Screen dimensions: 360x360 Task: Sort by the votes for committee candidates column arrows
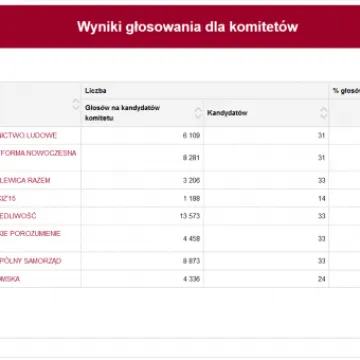198,113
